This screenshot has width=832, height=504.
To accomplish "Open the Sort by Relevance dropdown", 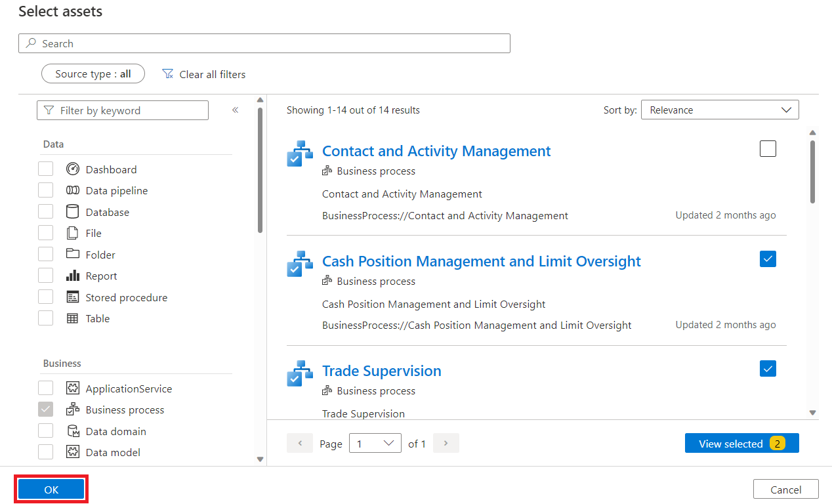I will [x=720, y=110].
